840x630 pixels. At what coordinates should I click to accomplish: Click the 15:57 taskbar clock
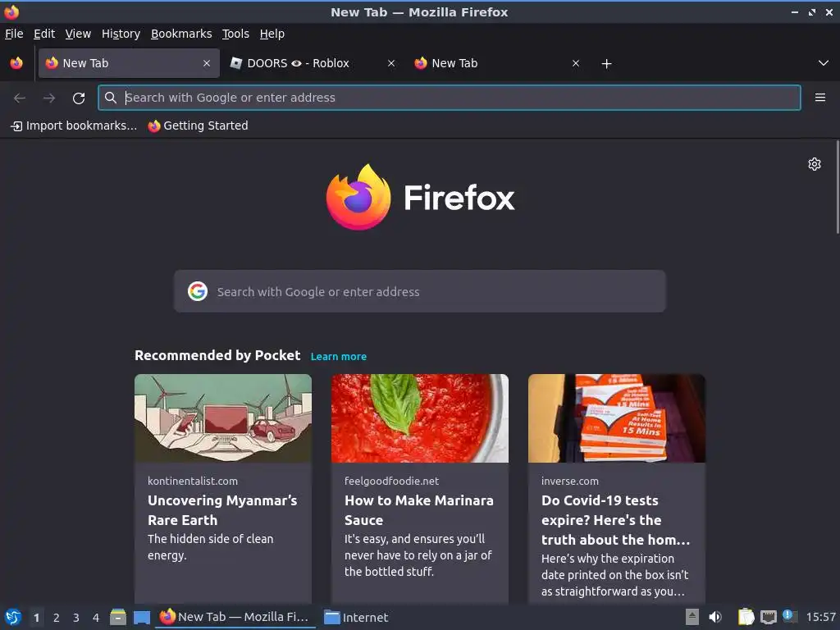pyautogui.click(x=820, y=617)
